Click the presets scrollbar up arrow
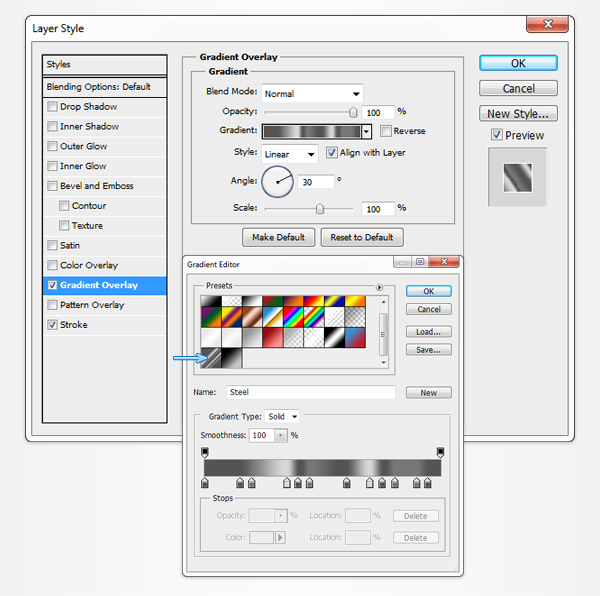The image size is (600, 596). pos(384,302)
